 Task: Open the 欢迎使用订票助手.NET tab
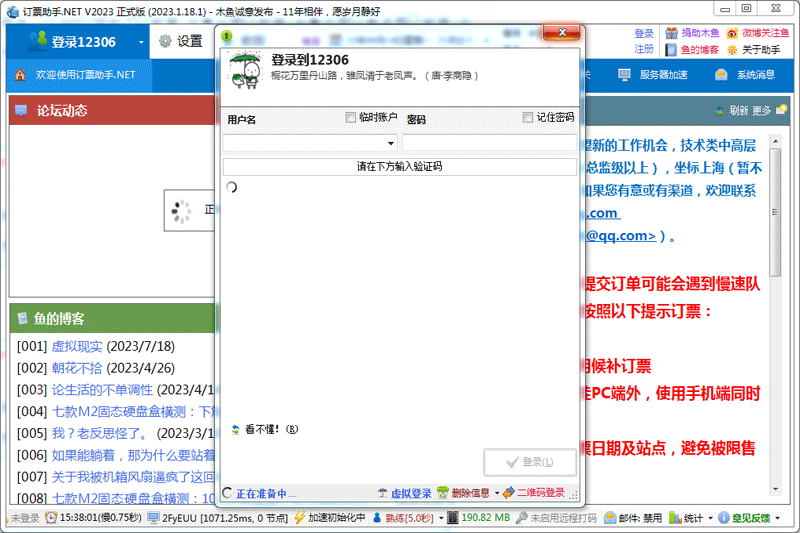point(79,75)
